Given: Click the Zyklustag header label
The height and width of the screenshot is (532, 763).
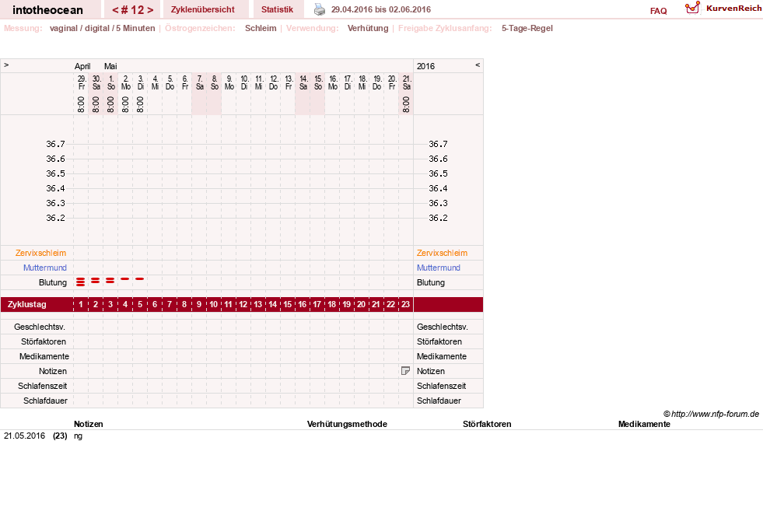Looking at the screenshot, I should point(26,304).
